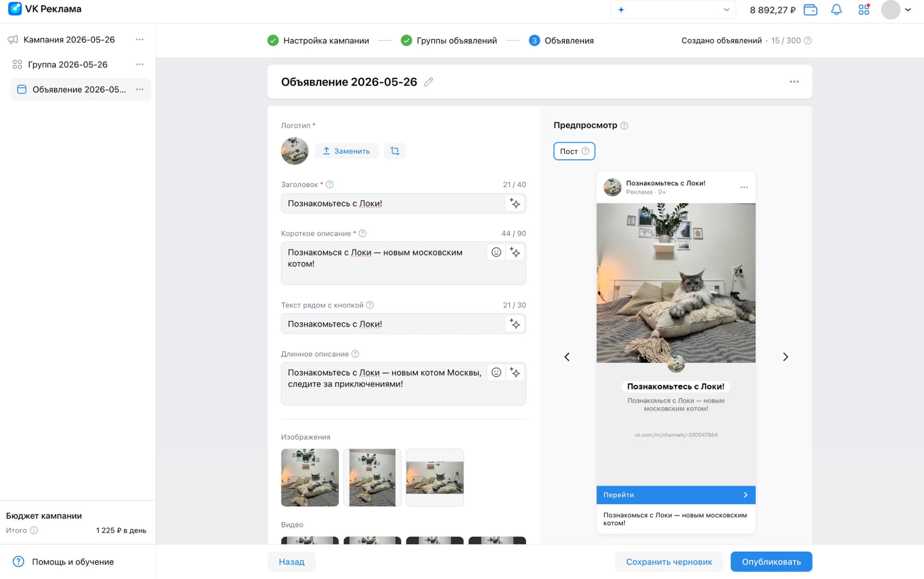The image size is (924, 579).
Task: Select Группа 2026-05-26 in the sidebar
Action: (67, 65)
